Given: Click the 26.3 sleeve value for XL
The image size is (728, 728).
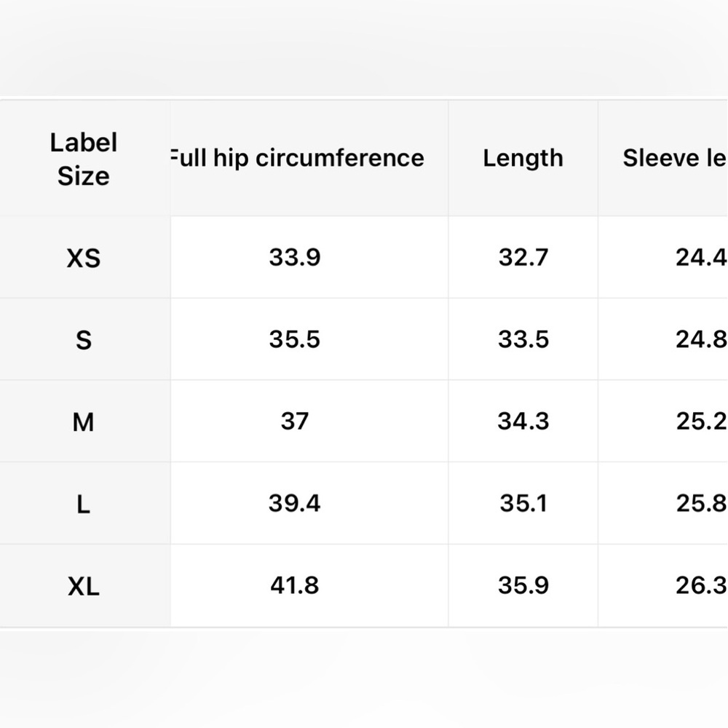Looking at the screenshot, I should [702, 585].
